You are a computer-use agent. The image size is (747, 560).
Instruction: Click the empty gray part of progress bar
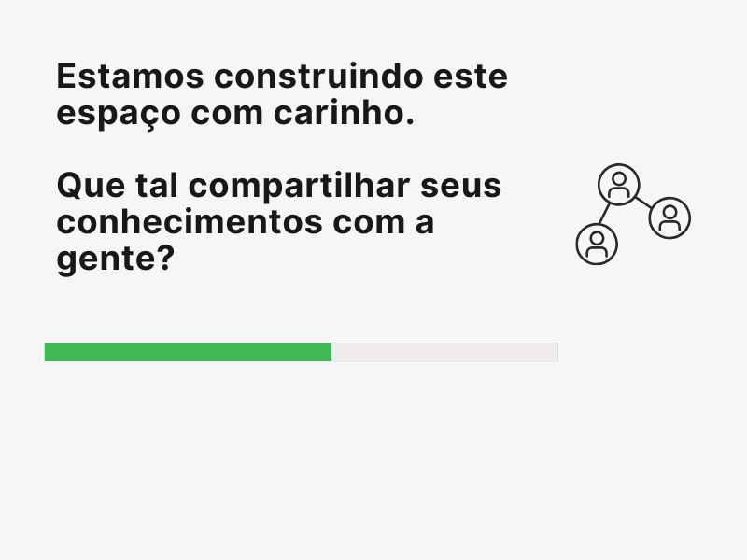click(444, 353)
